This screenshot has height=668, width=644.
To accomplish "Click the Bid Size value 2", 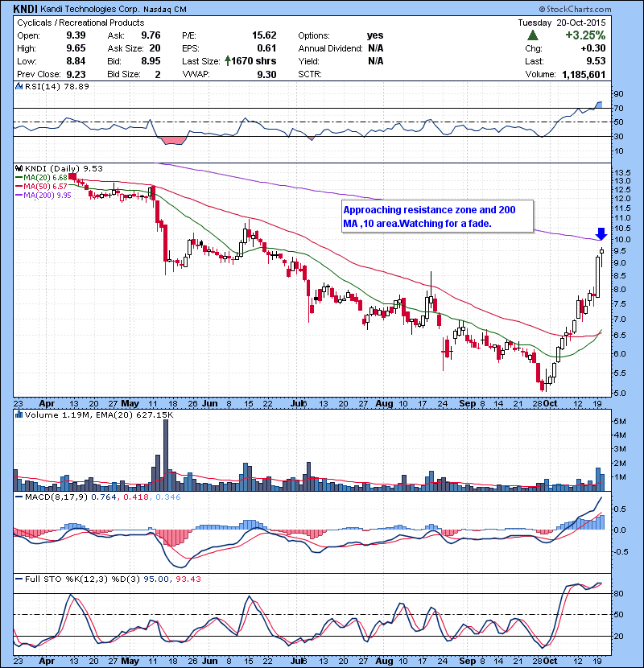I will (158, 74).
